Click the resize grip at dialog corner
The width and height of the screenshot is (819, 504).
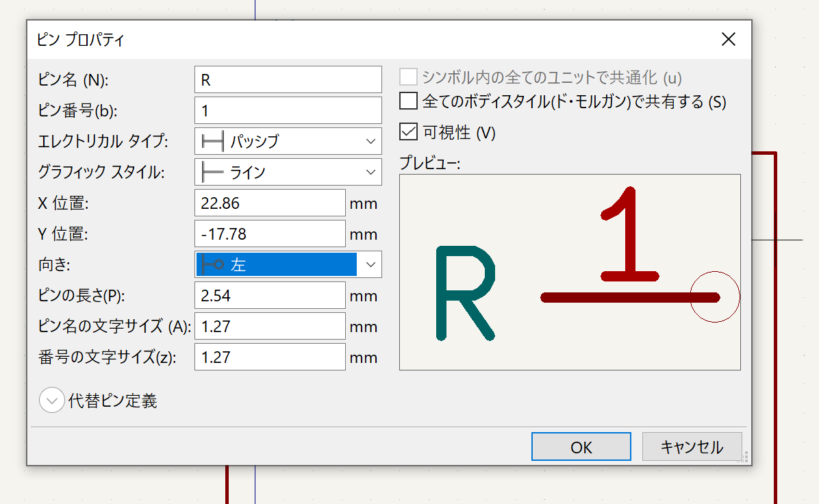tap(744, 457)
